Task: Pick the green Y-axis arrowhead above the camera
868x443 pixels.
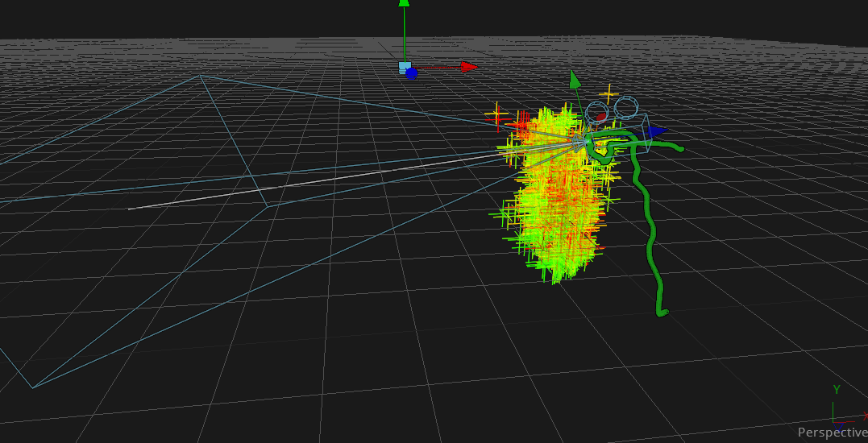Action: click(x=575, y=79)
